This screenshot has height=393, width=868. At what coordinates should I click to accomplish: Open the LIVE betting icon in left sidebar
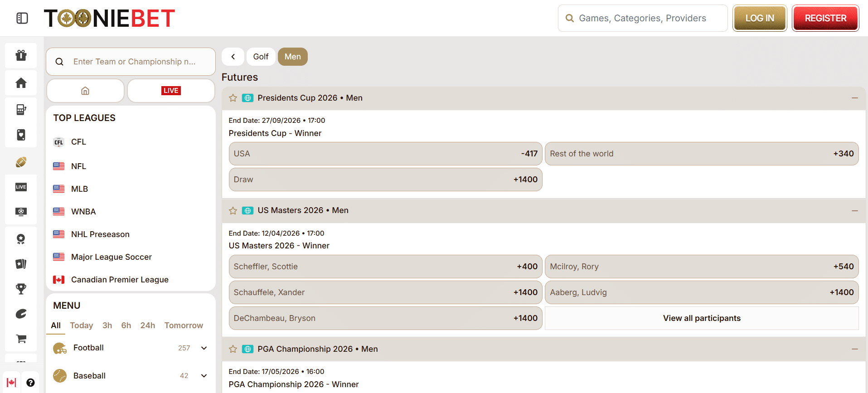[21, 187]
